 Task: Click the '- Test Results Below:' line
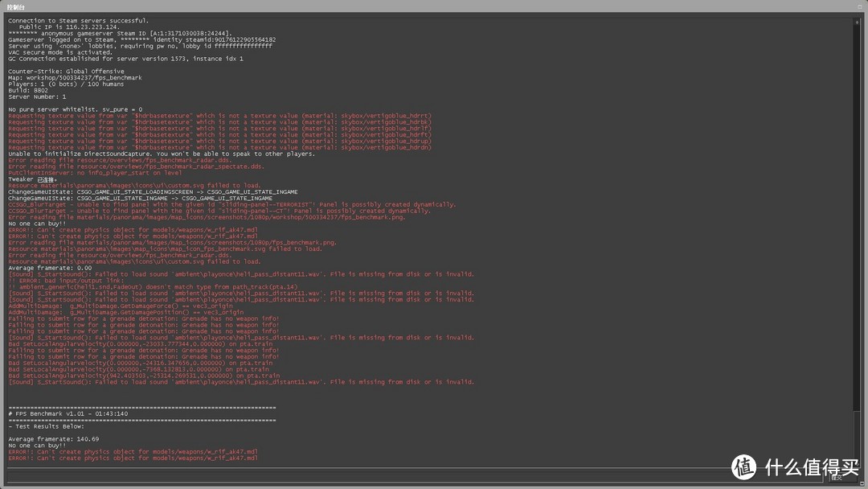pyautogui.click(x=47, y=426)
